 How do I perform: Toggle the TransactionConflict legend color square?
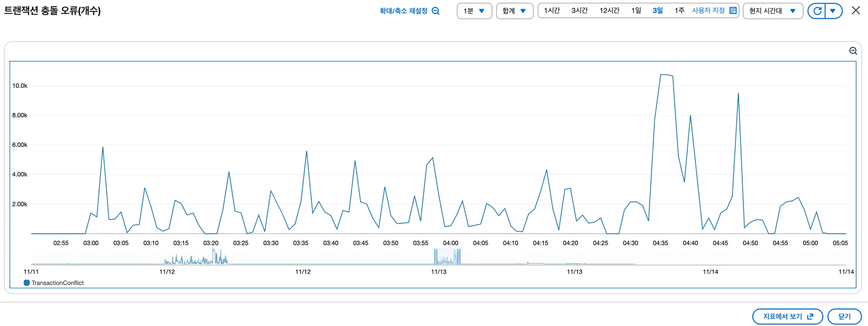tap(27, 283)
